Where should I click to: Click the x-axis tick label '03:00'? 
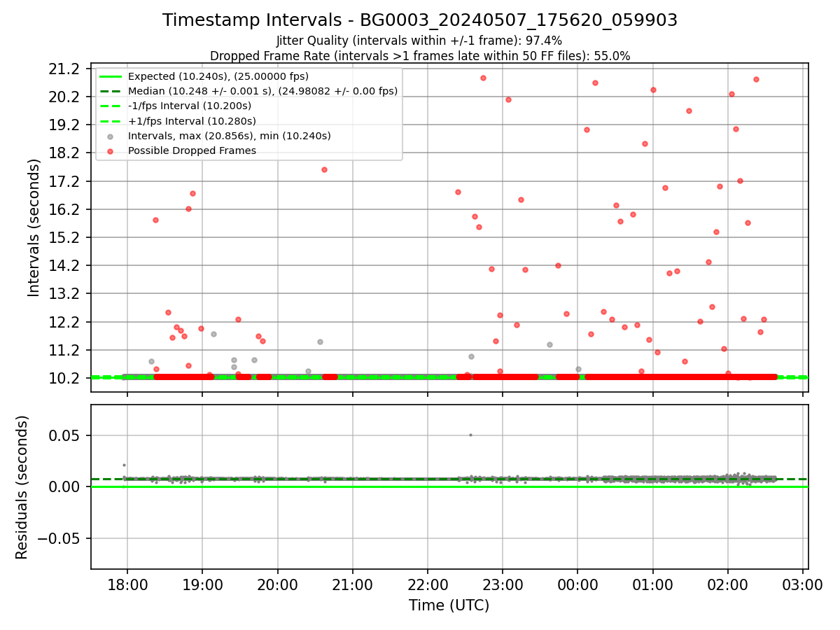point(803,584)
